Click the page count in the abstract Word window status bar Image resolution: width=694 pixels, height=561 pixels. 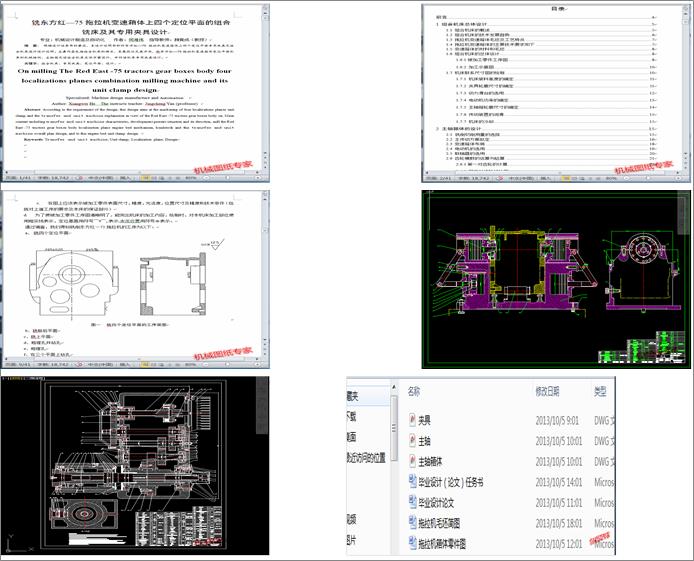pyautogui.click(x=18, y=178)
